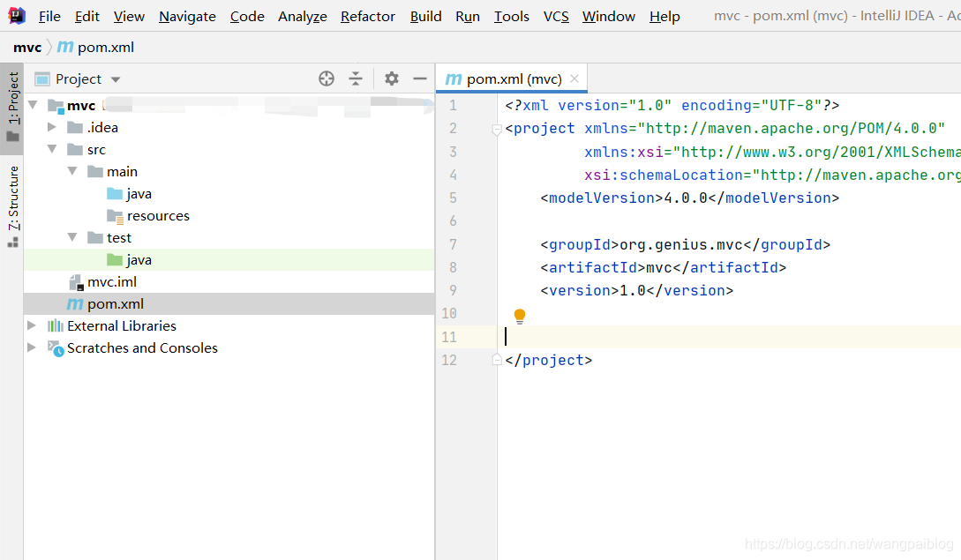The width and height of the screenshot is (961, 560).
Task: Open the Tools menu
Action: [x=512, y=17]
